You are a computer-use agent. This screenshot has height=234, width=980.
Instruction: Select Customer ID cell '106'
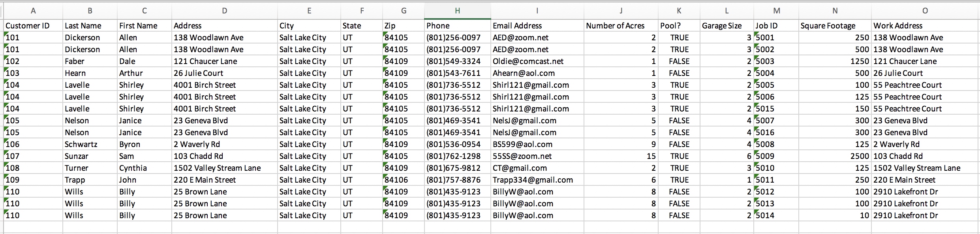[33, 144]
